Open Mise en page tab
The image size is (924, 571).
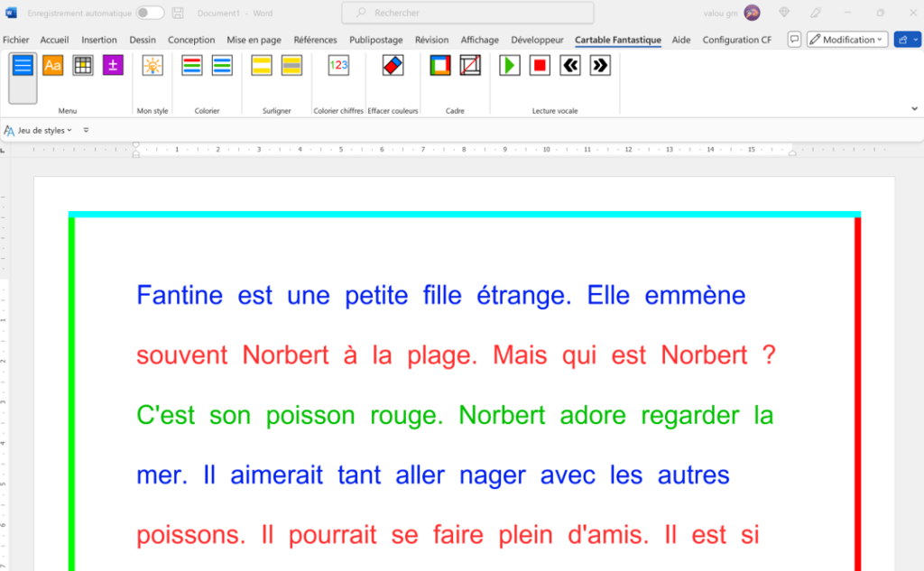coord(254,40)
